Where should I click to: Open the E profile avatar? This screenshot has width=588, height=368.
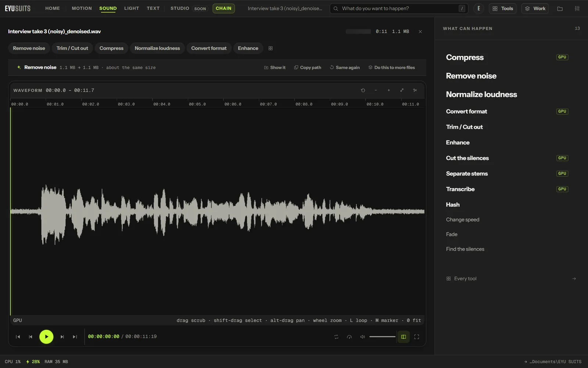[478, 8]
